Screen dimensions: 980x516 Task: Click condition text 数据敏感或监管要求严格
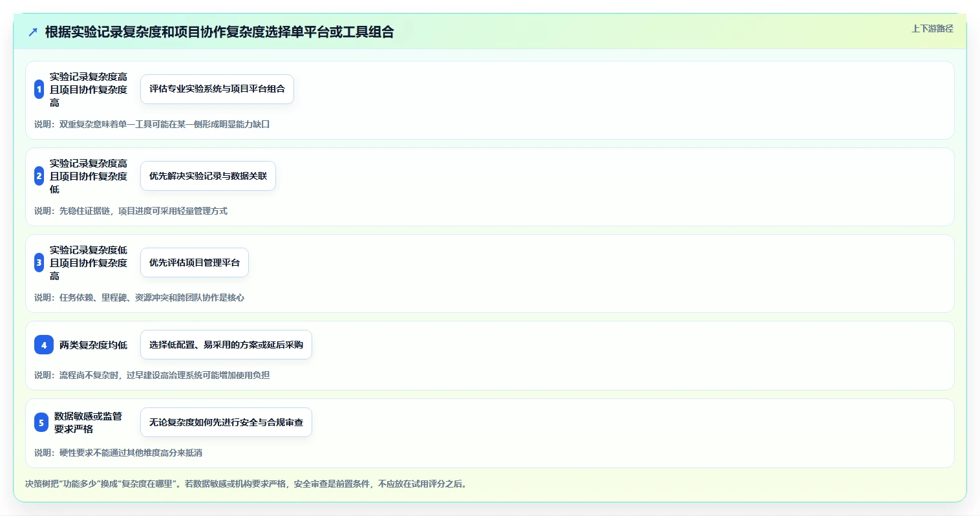89,422
